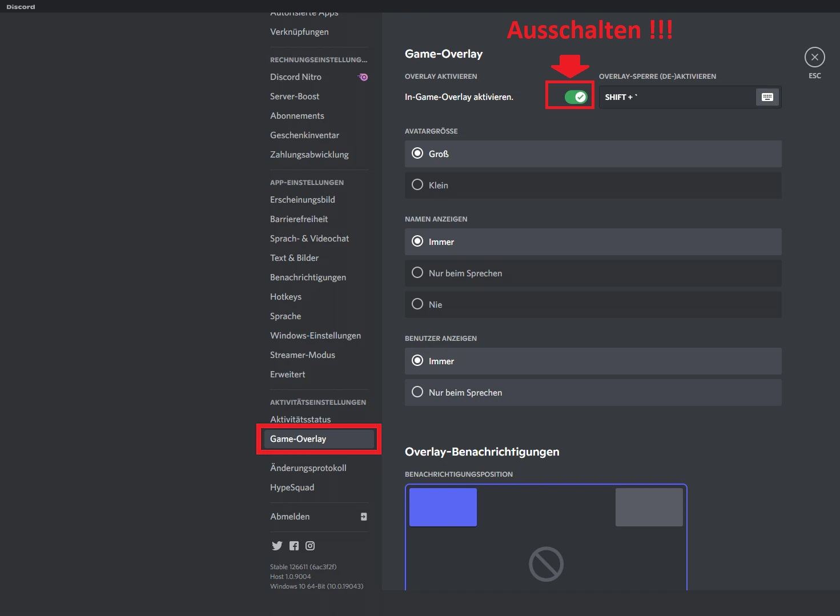
Task: Click the Discord title bar label
Action: 21,7
